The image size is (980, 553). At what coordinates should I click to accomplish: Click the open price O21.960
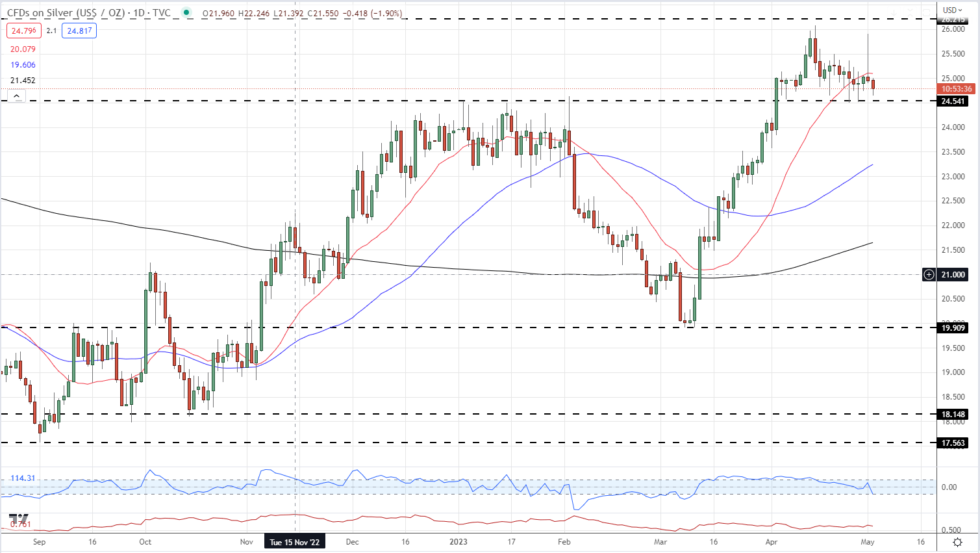[x=217, y=13]
